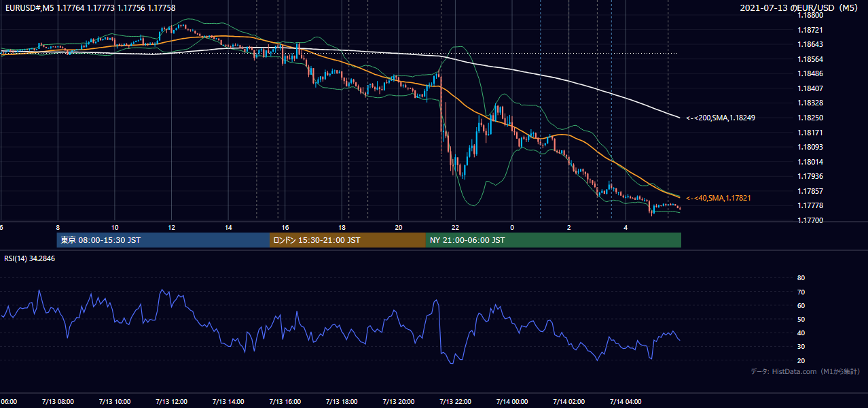Viewport: 868px width, 408px height.
Task: Click price axis value 1.18171
Action: tap(810, 133)
